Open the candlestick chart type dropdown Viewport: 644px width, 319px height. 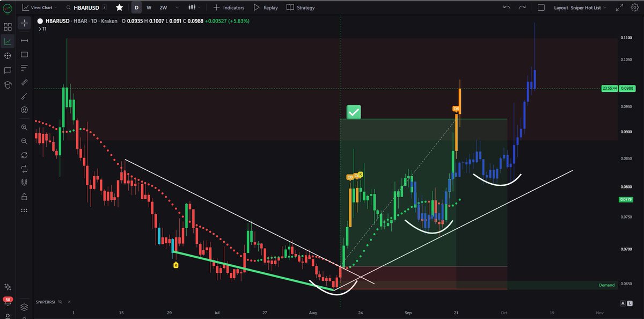tap(193, 8)
